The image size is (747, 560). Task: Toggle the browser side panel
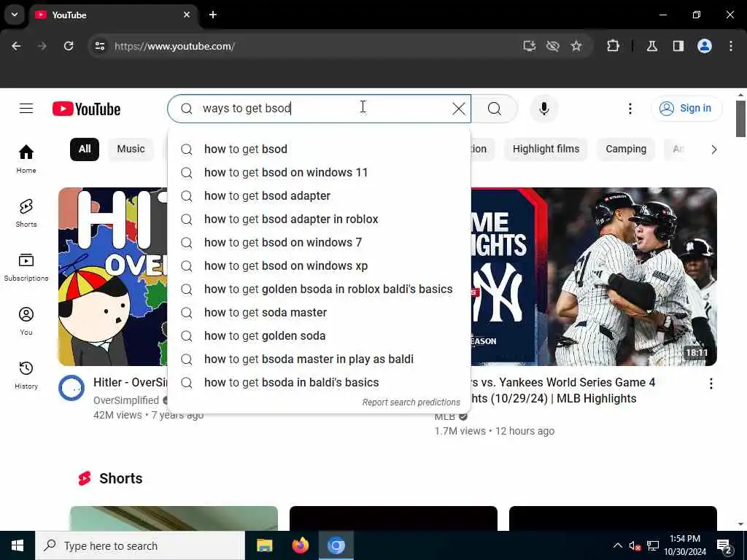[678, 46]
